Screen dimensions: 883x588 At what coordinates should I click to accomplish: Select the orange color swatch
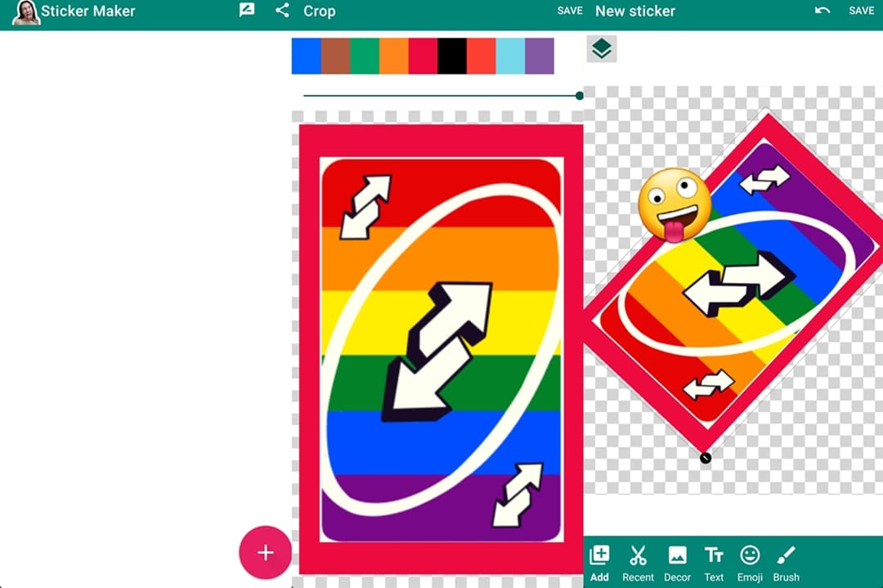pyautogui.click(x=393, y=56)
